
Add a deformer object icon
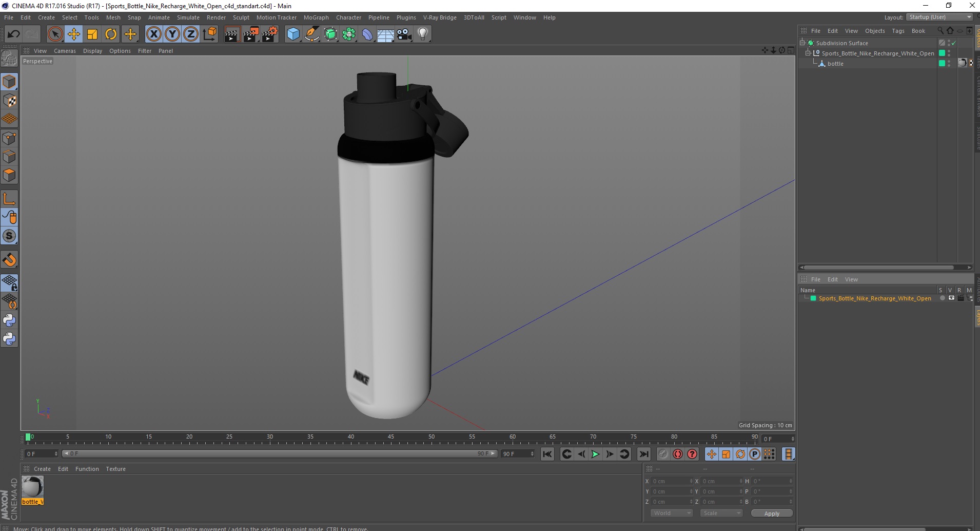(x=367, y=34)
